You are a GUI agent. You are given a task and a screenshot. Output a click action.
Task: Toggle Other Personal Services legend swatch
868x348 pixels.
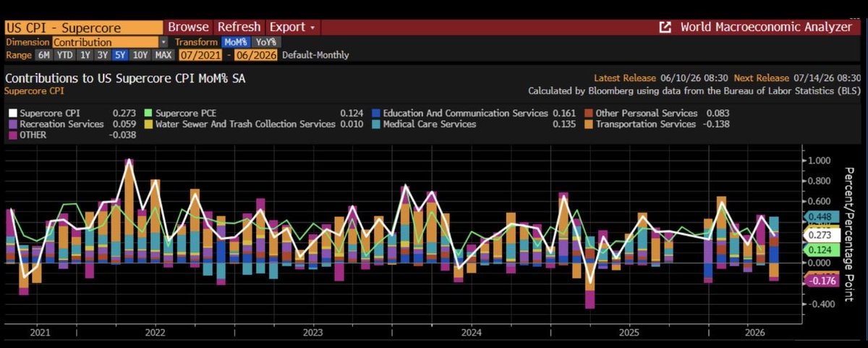tap(588, 114)
